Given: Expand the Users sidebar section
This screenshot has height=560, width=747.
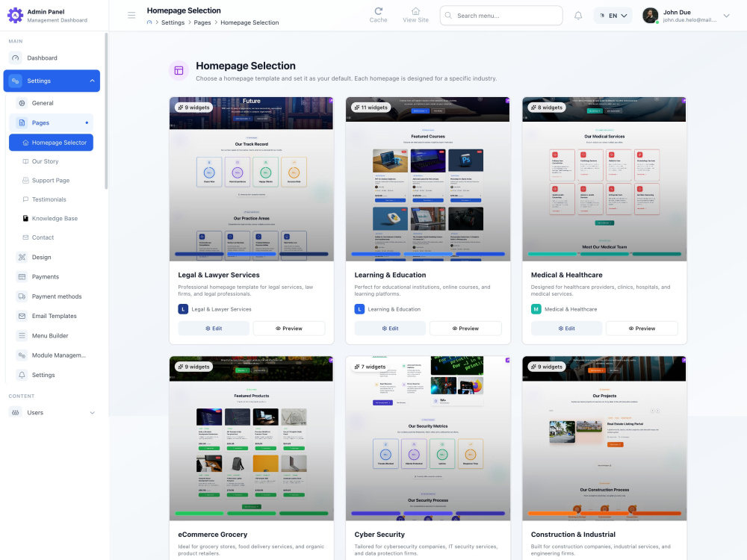Looking at the screenshot, I should [93, 413].
